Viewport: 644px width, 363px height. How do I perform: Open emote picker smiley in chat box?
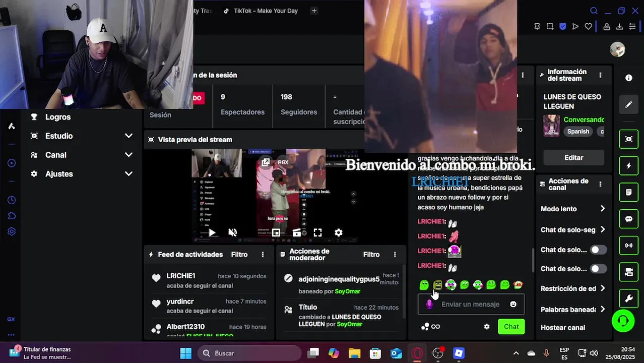coord(513,304)
